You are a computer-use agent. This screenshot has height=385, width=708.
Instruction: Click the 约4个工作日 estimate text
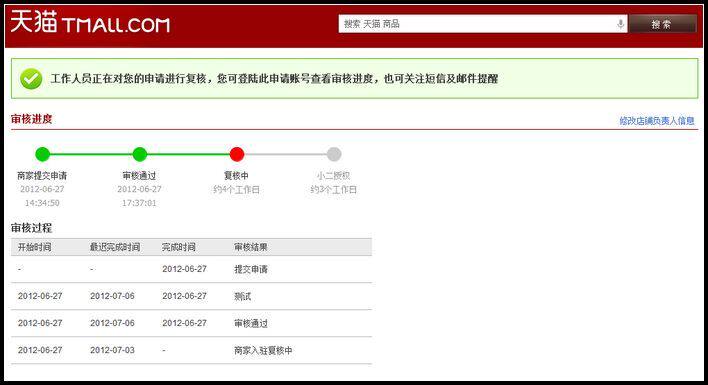point(236,190)
